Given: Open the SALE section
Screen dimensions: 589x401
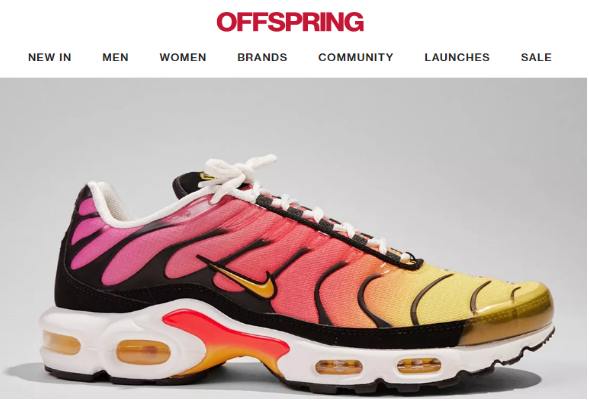Looking at the screenshot, I should (536, 57).
